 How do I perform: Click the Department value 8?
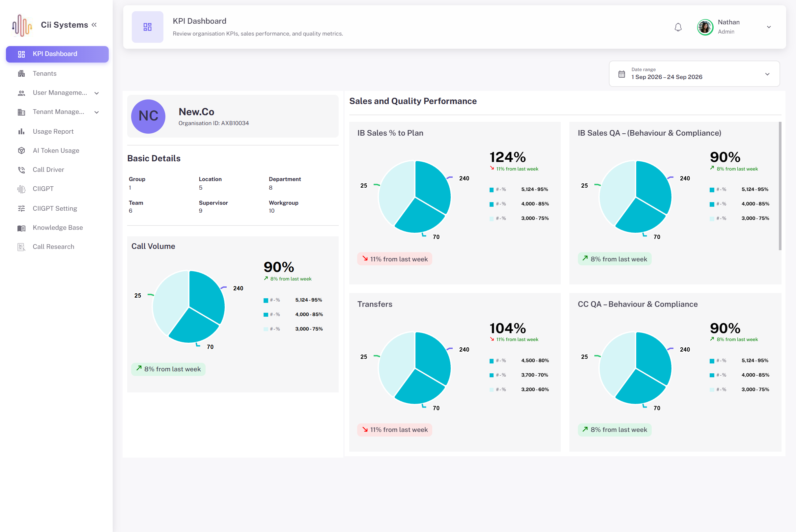click(x=270, y=188)
